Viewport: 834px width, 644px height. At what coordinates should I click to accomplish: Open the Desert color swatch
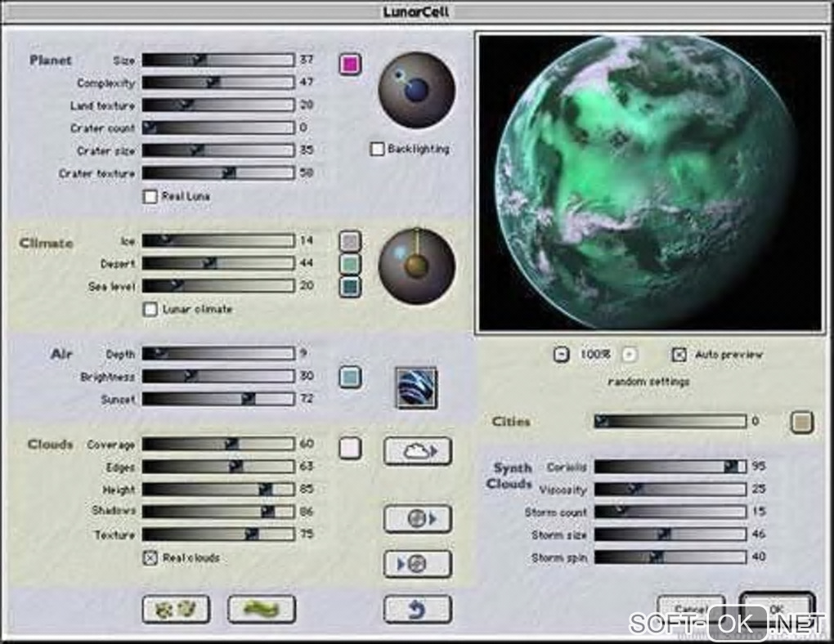[x=350, y=264]
